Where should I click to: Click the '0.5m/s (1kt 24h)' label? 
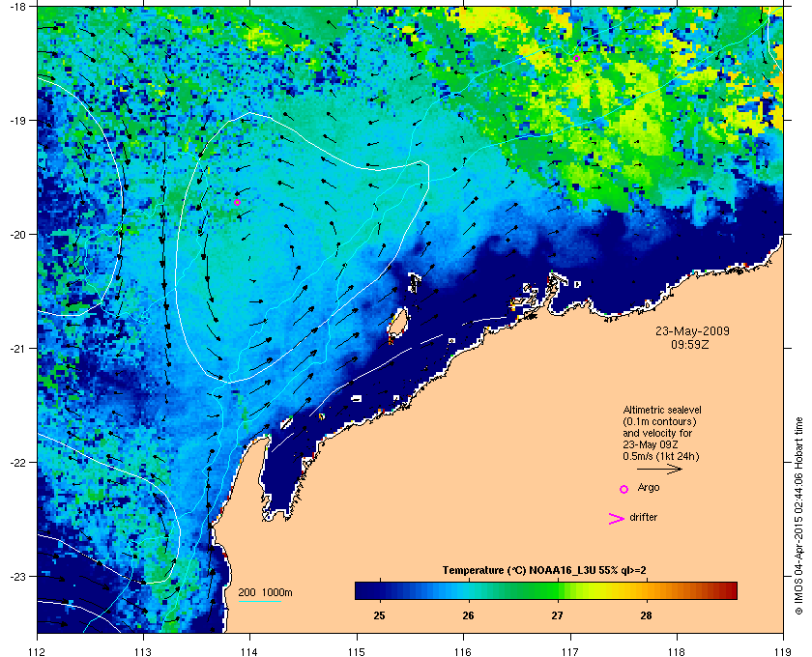tap(661, 456)
